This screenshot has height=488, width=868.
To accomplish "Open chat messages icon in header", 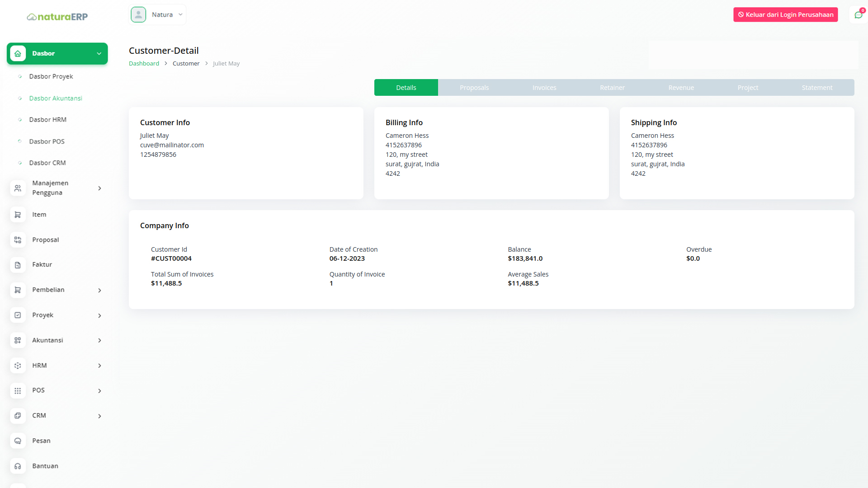I will [858, 15].
